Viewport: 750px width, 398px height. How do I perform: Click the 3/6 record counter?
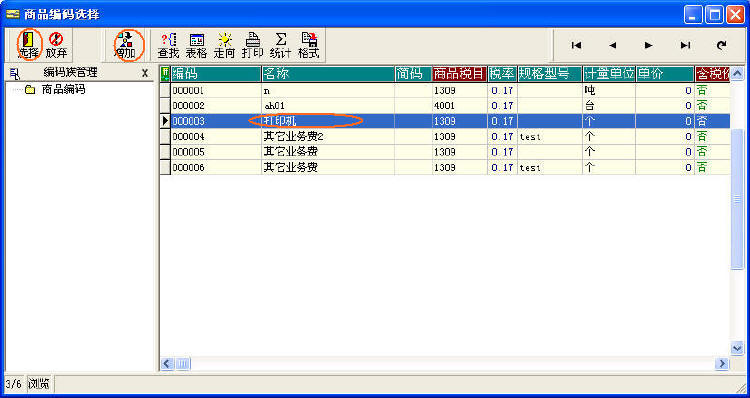13,384
